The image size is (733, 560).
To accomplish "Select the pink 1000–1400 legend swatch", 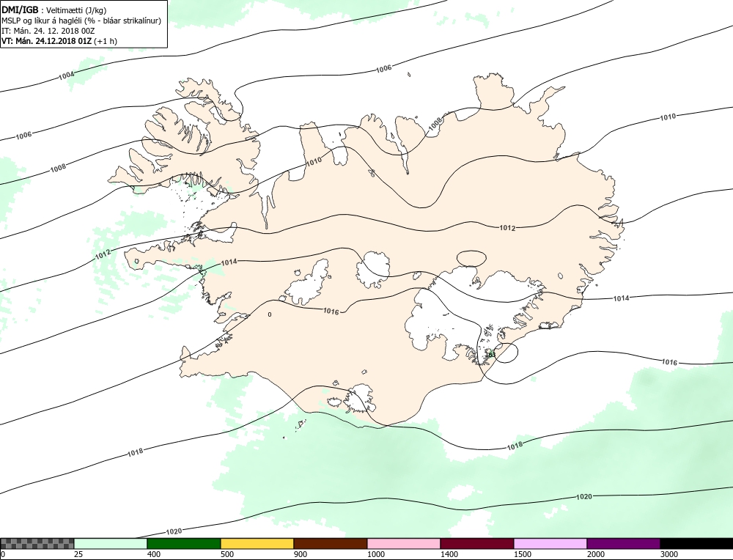I will 403,543.
